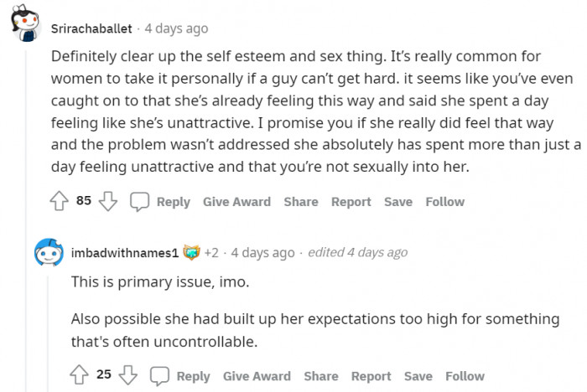
Task: Share Srirachaballet's comment
Action: point(300,201)
